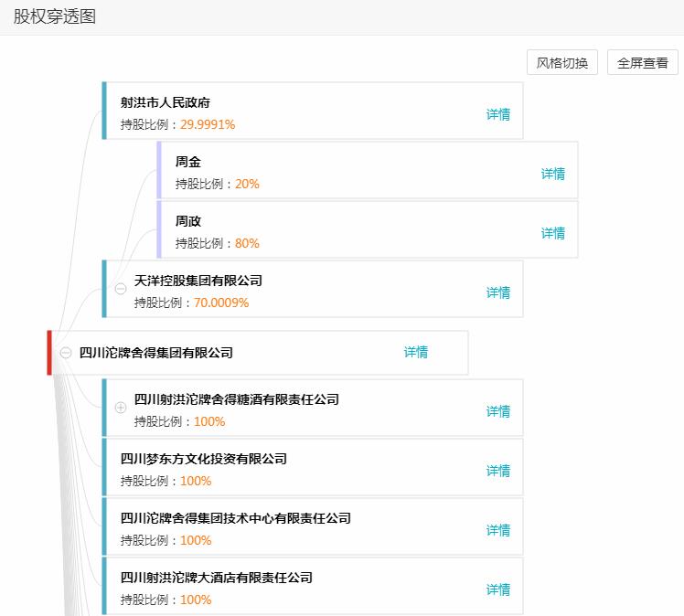View 详情 of shareholder 周政
684x616 pixels.
pos(553,233)
